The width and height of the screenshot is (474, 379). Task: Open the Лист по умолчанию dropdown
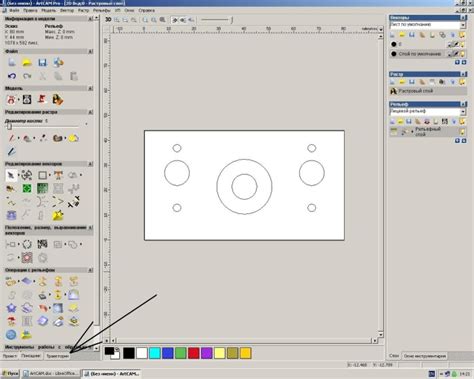[x=463, y=25]
